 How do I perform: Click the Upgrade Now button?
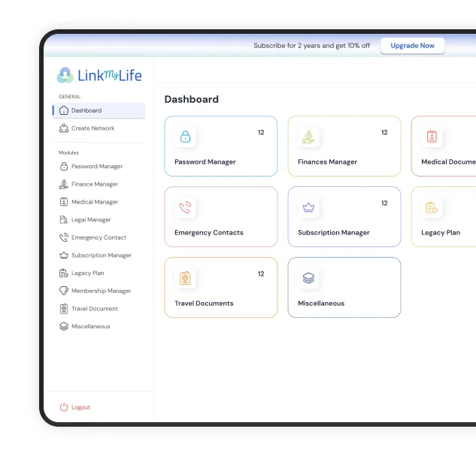tap(413, 46)
